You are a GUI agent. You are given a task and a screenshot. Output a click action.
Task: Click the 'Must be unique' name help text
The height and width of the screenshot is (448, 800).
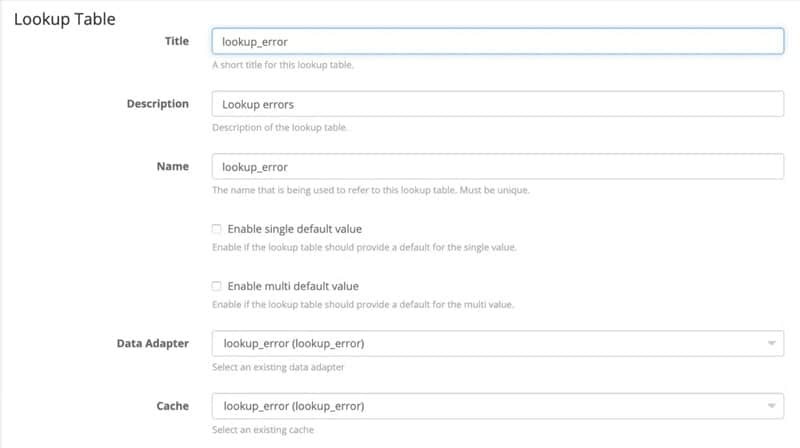(x=495, y=190)
